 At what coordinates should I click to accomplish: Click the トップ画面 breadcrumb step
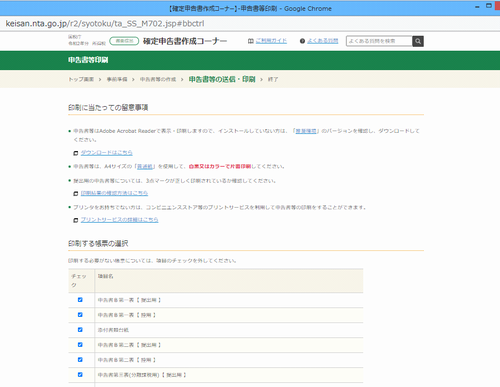point(81,79)
